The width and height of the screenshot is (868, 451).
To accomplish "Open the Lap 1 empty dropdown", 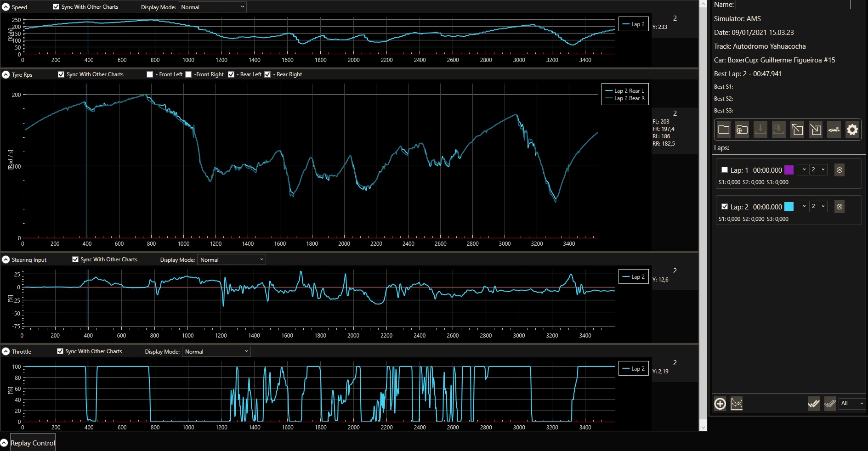I will tap(802, 170).
